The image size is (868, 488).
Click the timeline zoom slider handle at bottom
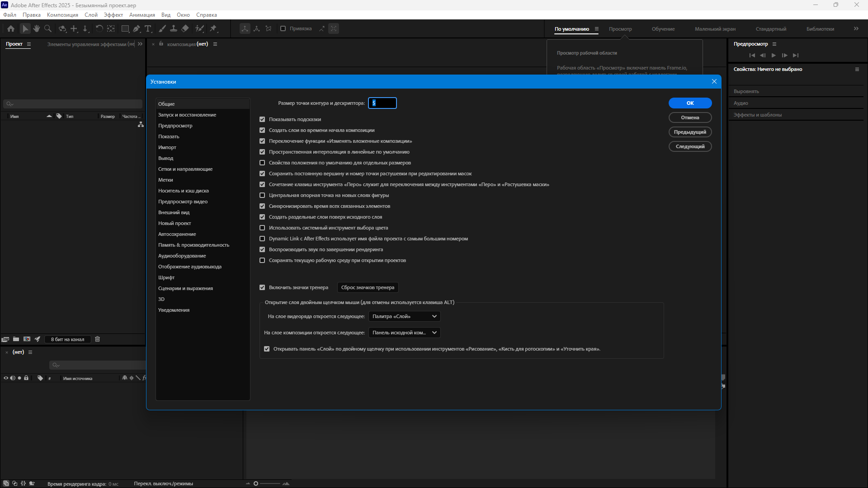[x=256, y=483]
